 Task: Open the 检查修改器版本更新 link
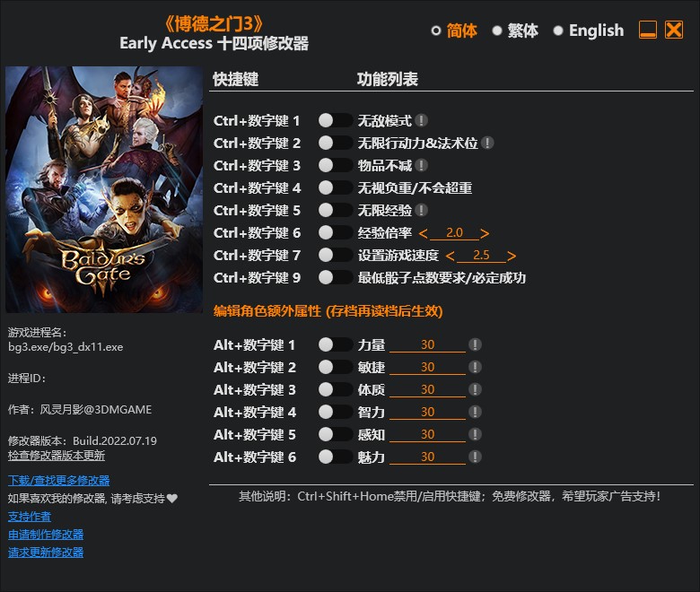coord(57,456)
